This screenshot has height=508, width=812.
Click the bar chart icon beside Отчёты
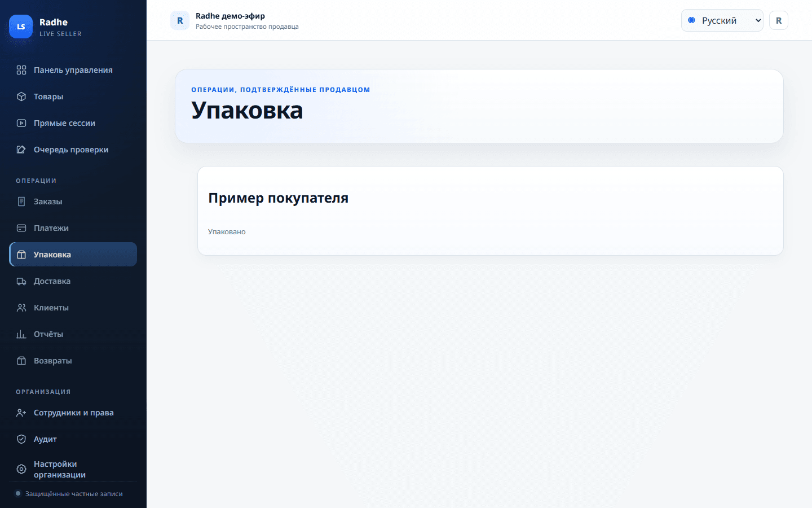21,334
